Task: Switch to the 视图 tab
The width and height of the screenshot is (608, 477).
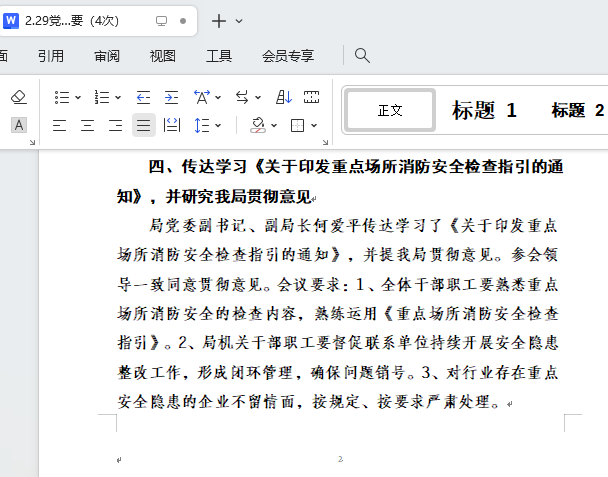Action: coord(162,56)
